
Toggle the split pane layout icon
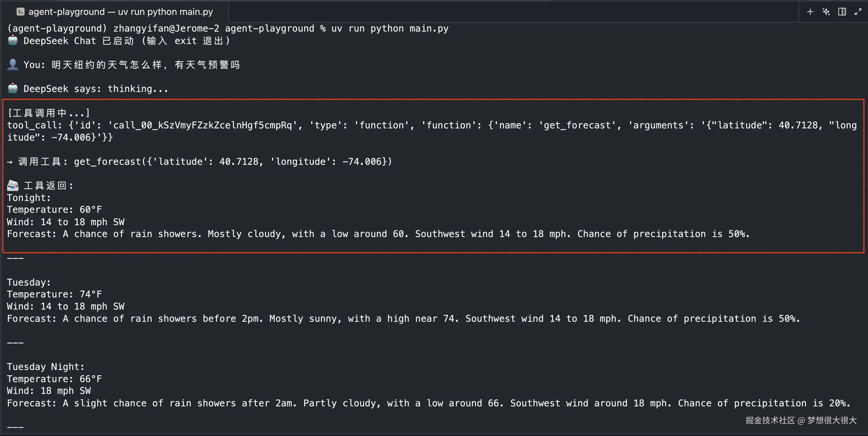point(842,12)
